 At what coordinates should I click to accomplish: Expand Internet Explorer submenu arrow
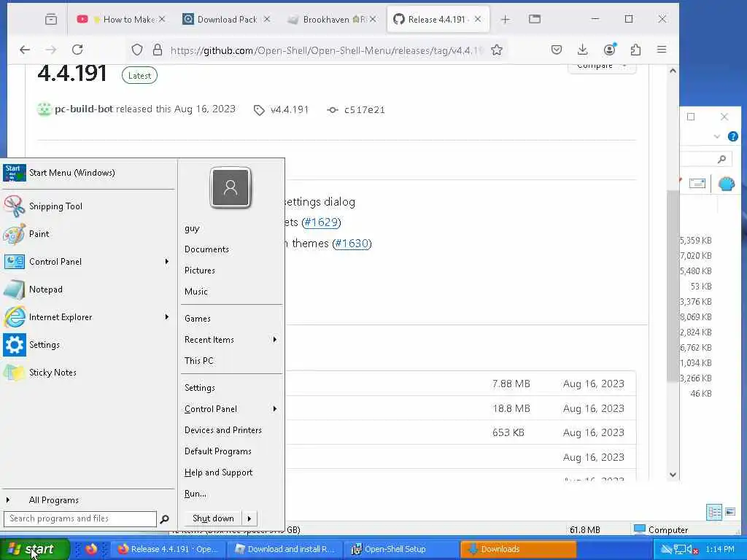[x=167, y=316]
